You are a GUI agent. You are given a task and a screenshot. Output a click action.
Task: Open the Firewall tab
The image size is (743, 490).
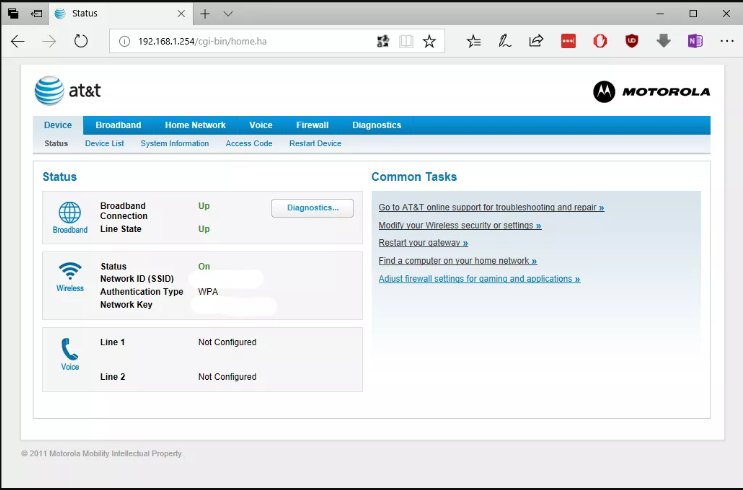[x=312, y=125]
